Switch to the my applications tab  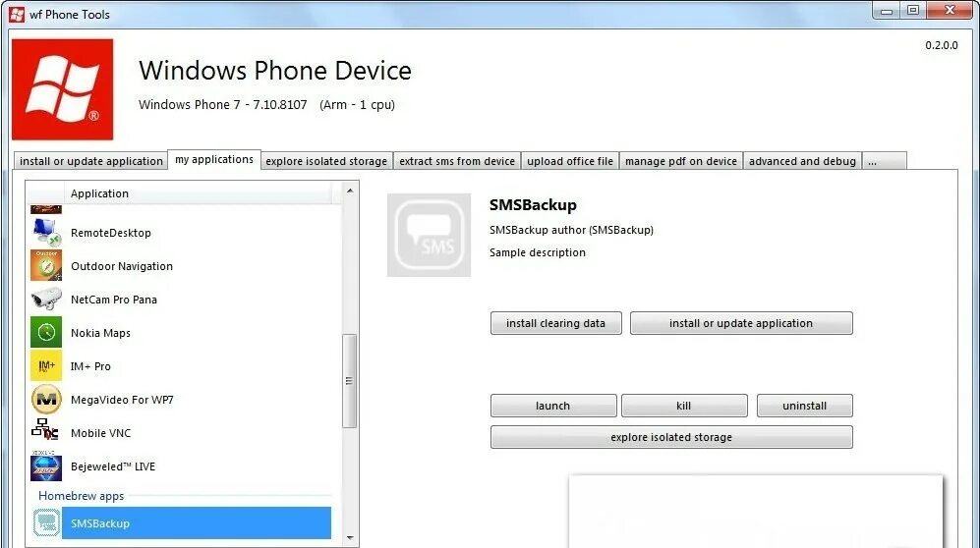[x=213, y=159]
